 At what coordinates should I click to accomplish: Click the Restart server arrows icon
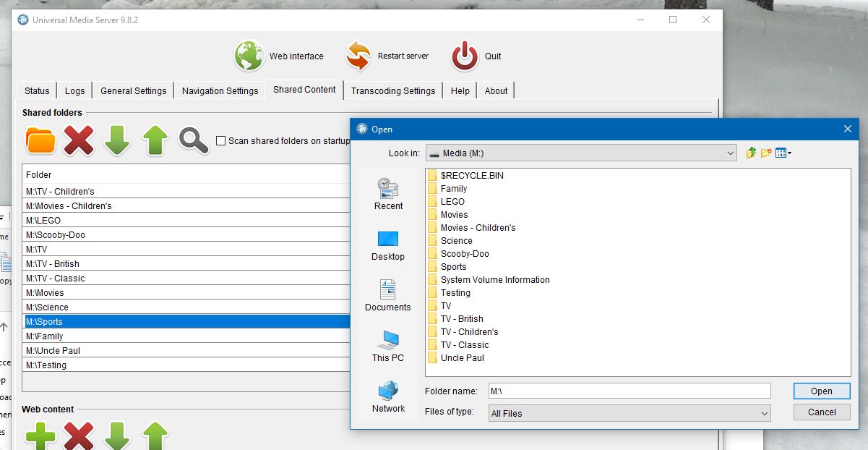(358, 56)
